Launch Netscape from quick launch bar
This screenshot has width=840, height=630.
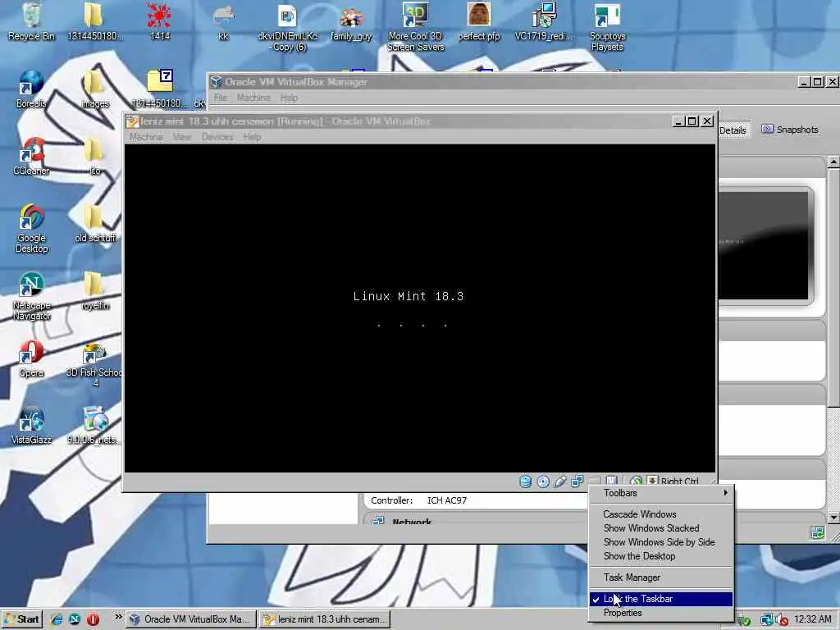(75, 619)
